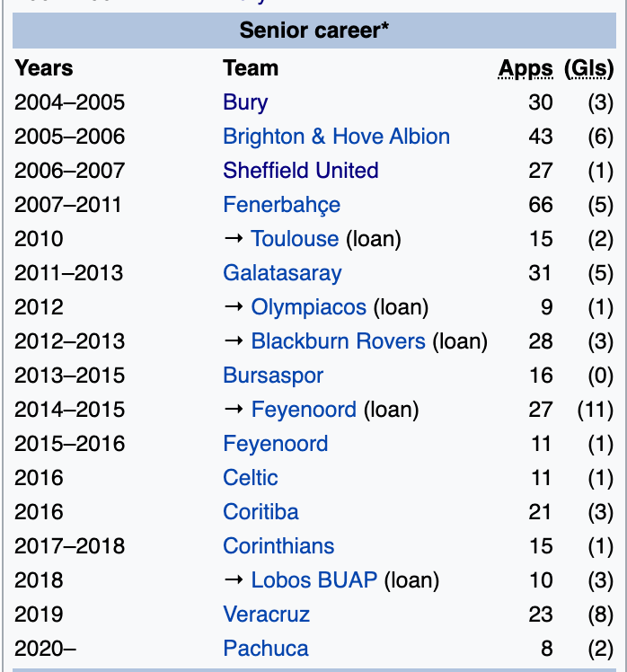Open the Bury team link
Image resolution: width=627 pixels, height=672 pixels.
(245, 102)
